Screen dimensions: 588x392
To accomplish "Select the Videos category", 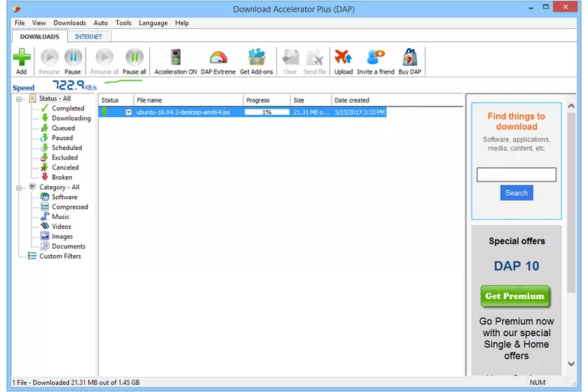I will [x=61, y=227].
